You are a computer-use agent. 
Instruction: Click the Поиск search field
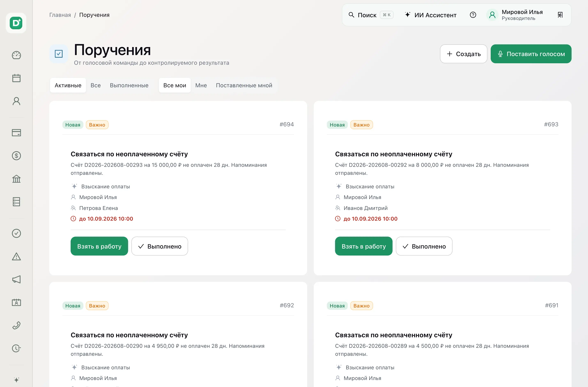point(371,15)
